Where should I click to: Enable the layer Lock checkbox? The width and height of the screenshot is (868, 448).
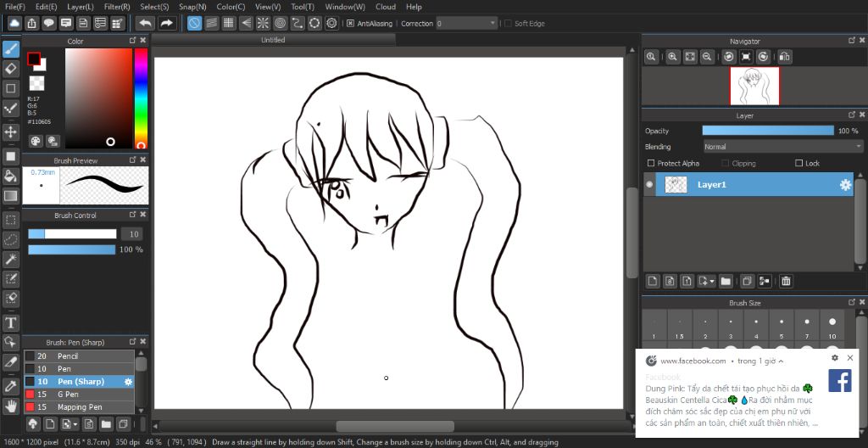point(798,164)
